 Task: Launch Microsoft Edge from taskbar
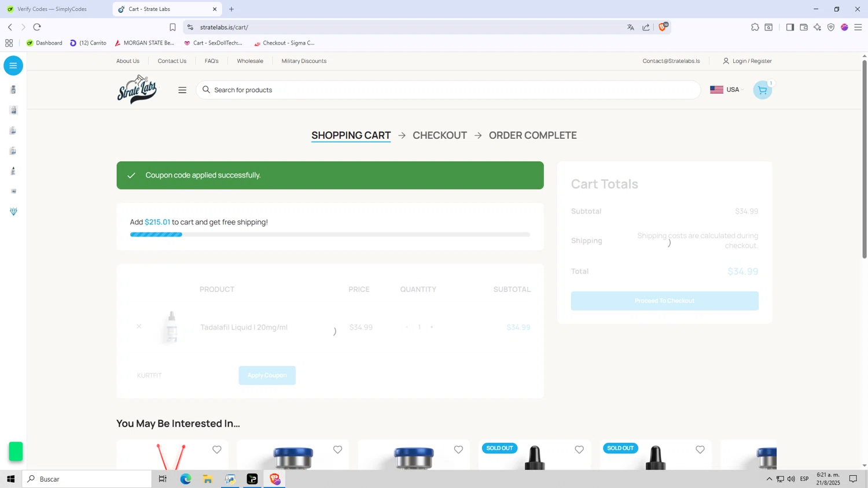tap(185, 479)
